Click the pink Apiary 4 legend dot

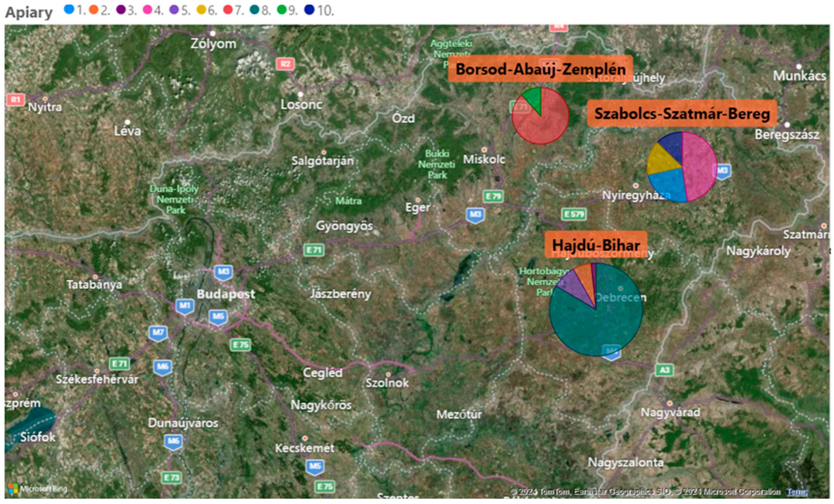click(x=148, y=10)
